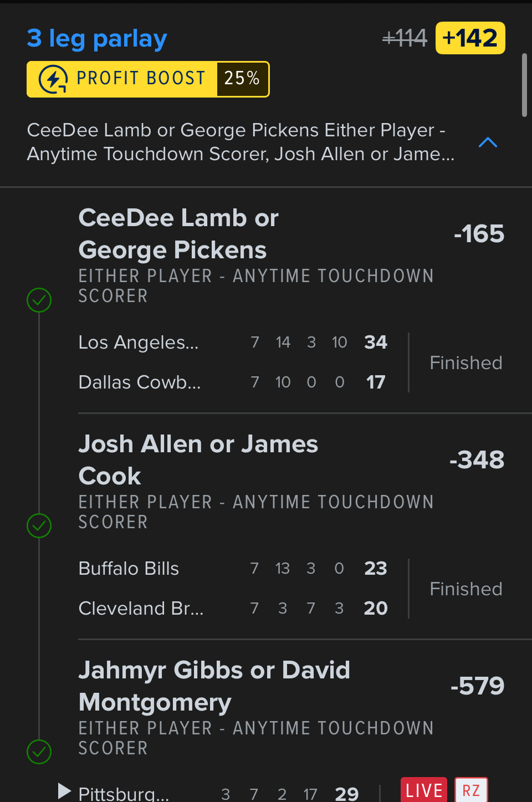Tap the RZ RedZone badge
The width and height of the screenshot is (532, 802).
tap(471, 790)
